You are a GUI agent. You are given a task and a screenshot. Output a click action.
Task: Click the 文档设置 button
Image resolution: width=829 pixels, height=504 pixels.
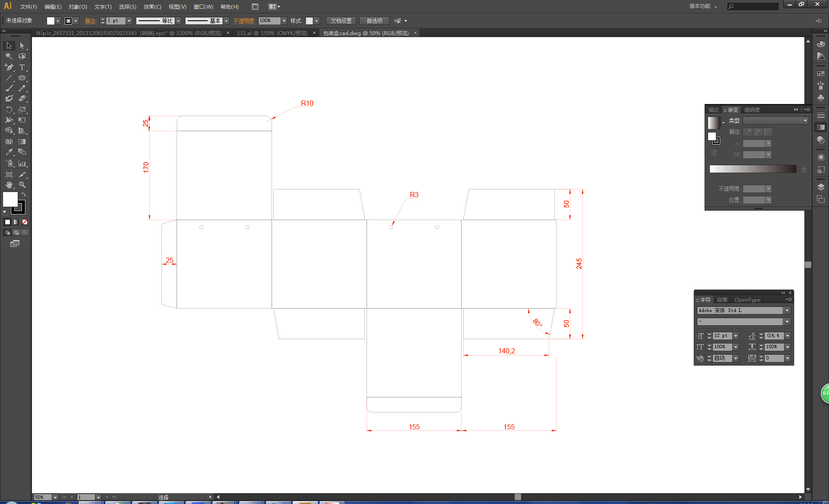click(x=341, y=21)
